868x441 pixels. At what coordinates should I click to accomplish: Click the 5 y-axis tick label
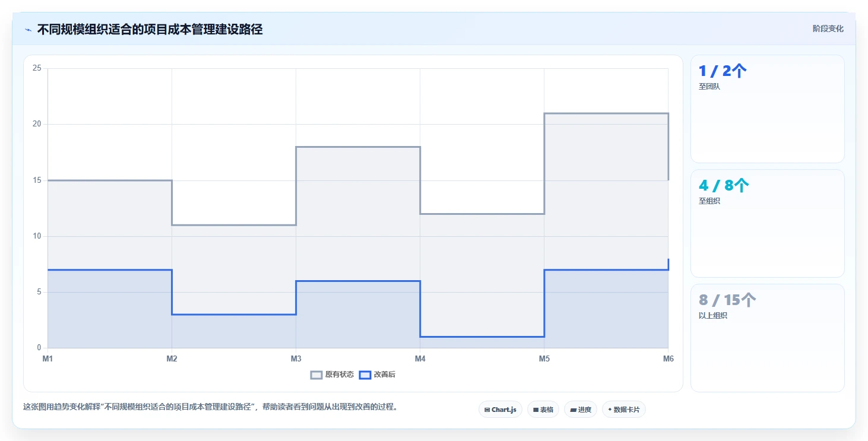[x=39, y=292]
